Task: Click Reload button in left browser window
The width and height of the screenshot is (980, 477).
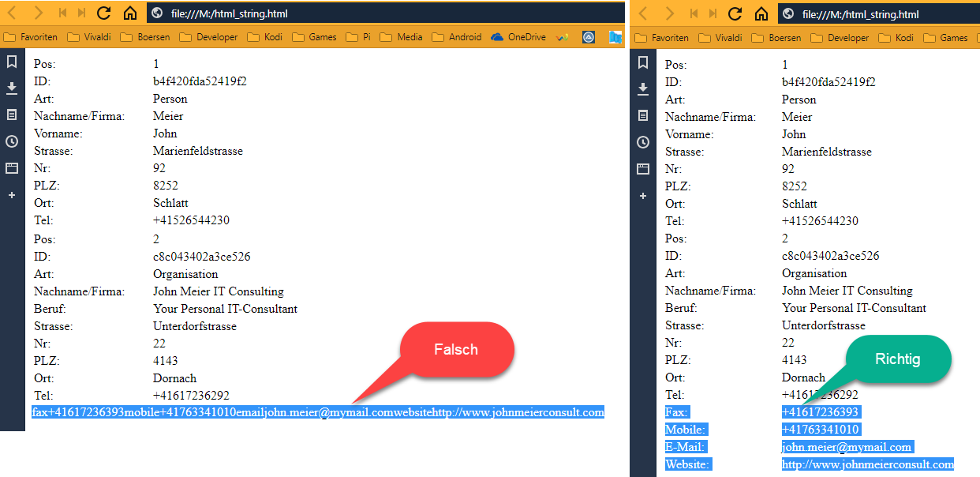Action: tap(103, 13)
